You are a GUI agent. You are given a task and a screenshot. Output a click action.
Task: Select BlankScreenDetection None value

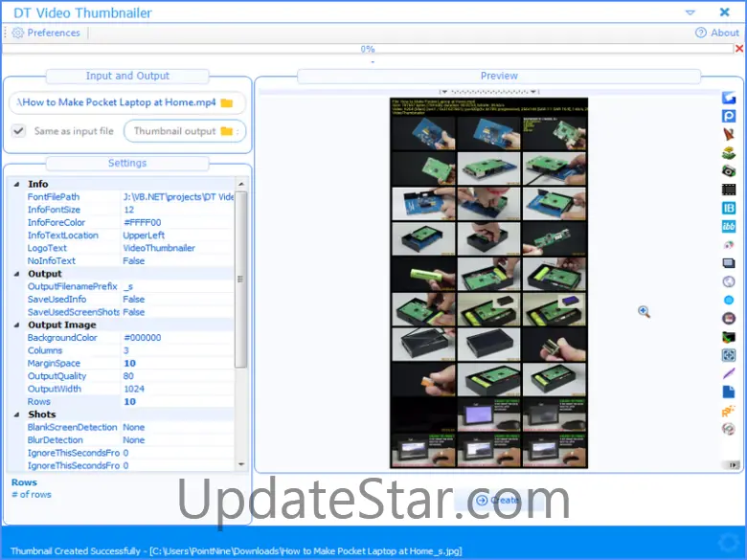point(178,427)
